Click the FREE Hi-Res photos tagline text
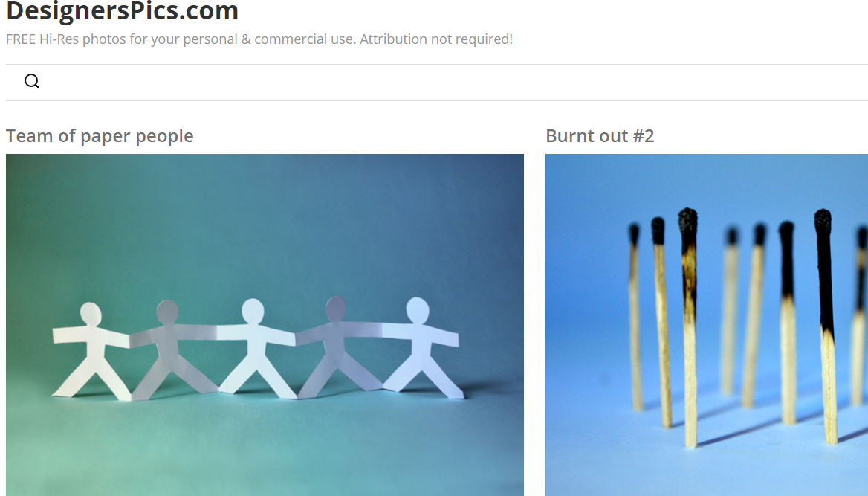868x496 pixels. (x=259, y=39)
